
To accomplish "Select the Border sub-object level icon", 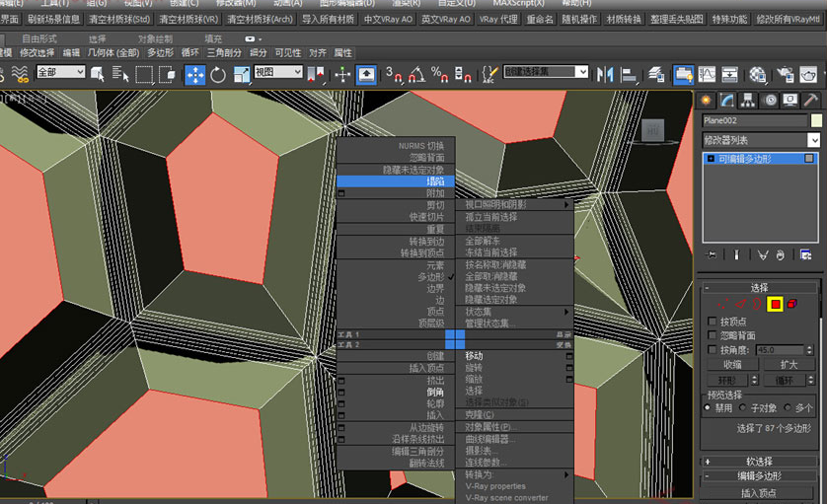I will [x=757, y=304].
